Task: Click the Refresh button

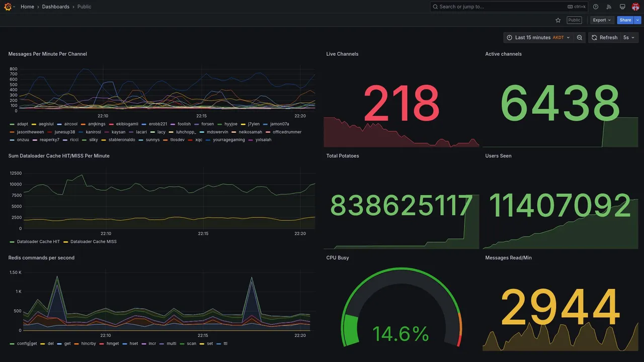Action: click(x=604, y=38)
